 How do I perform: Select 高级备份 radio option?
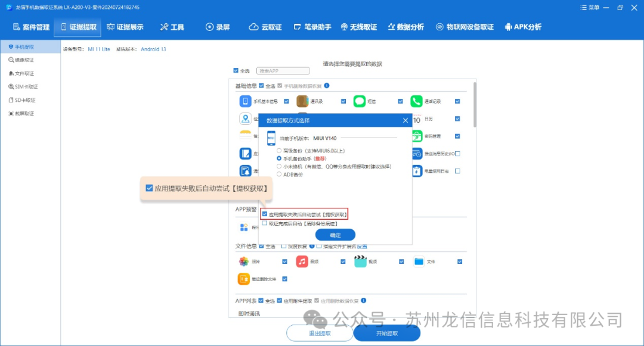(x=279, y=151)
